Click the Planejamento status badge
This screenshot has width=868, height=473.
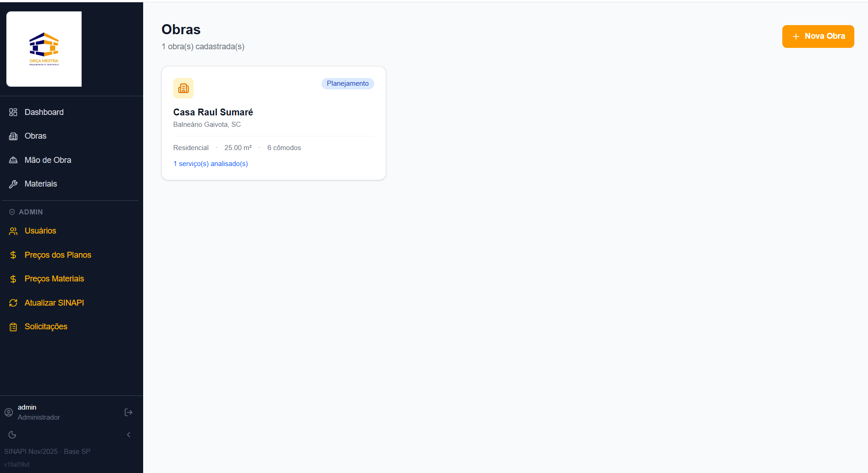click(x=347, y=83)
